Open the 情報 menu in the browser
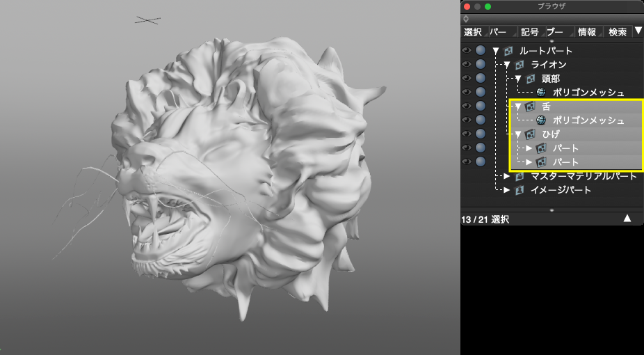This screenshot has height=355, width=644. [587, 32]
